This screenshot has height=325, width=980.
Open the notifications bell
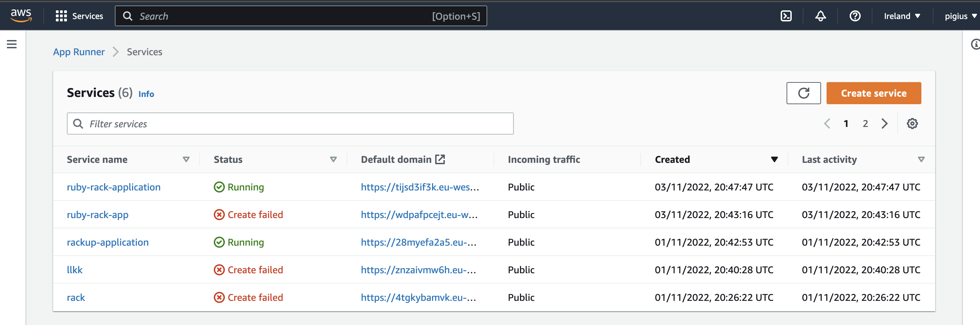820,16
